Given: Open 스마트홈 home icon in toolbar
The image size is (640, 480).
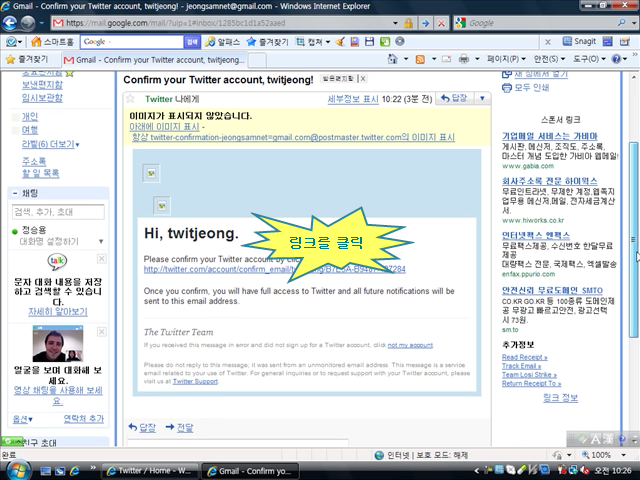Looking at the screenshot, I should point(37,42).
